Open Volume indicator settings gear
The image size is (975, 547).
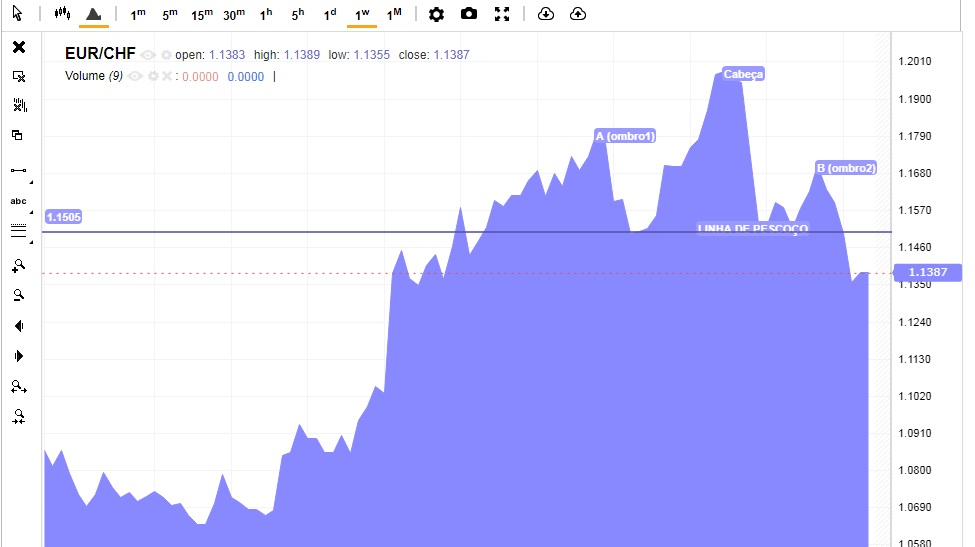click(x=153, y=76)
